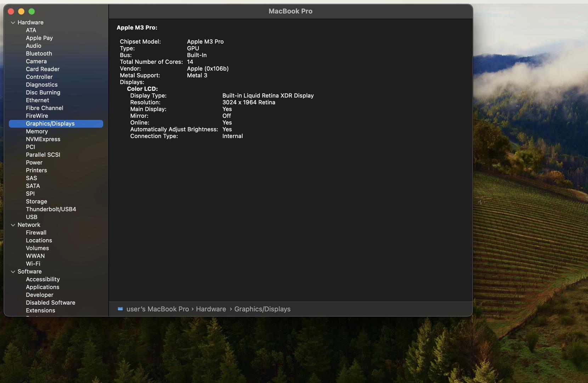Open the Diagnostics entry
The image size is (588, 383).
tap(41, 85)
